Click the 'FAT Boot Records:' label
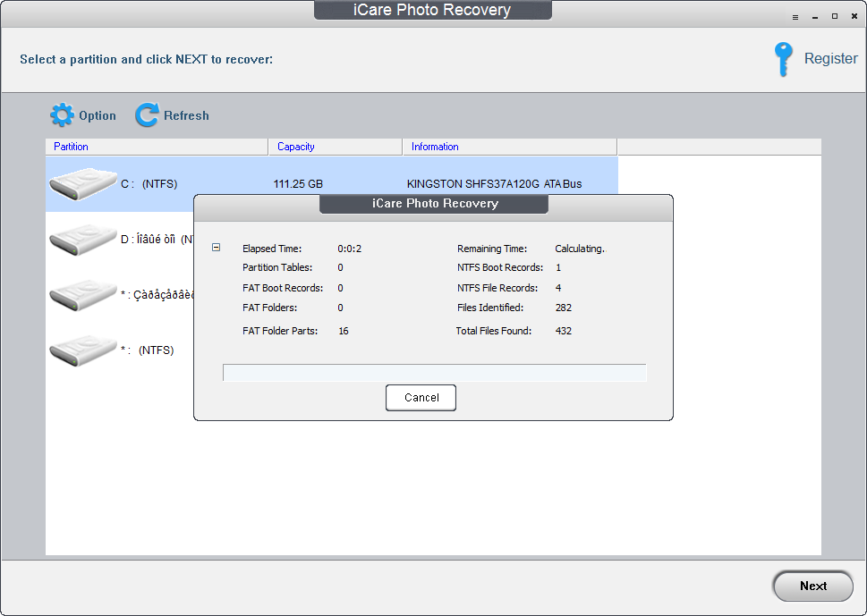The height and width of the screenshot is (616, 867). click(x=283, y=288)
